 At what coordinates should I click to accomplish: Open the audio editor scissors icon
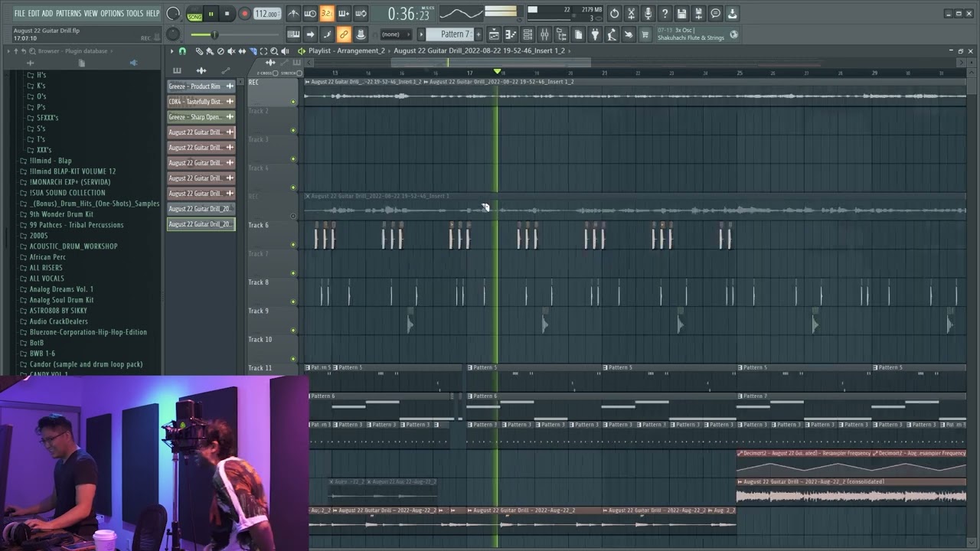(x=631, y=14)
